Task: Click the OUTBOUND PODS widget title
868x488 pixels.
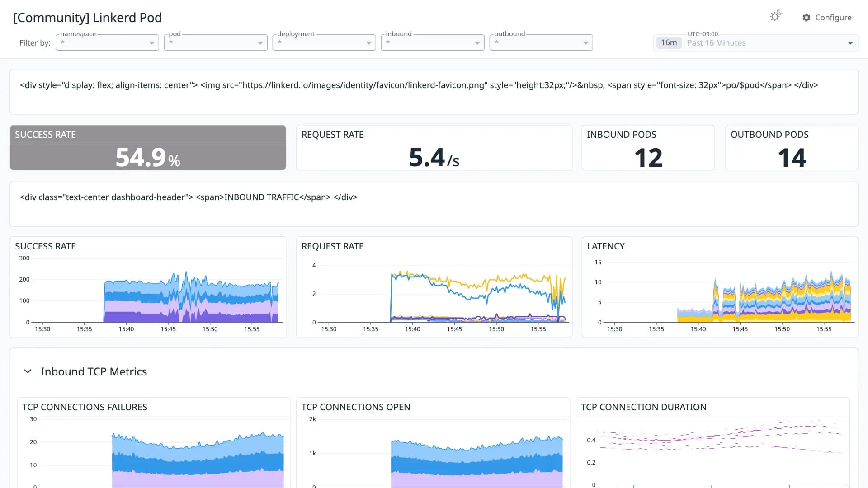Action: pyautogui.click(x=769, y=135)
